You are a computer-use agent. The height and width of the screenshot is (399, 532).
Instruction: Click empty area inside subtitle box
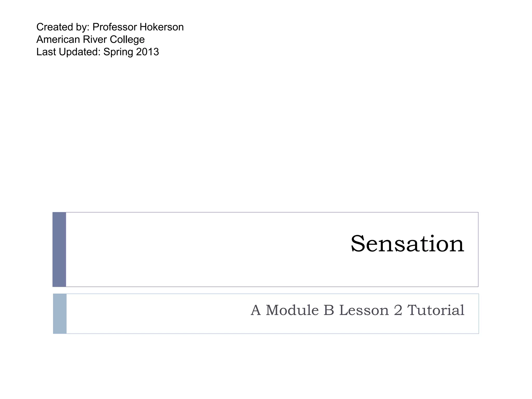pyautogui.click(x=156, y=314)
